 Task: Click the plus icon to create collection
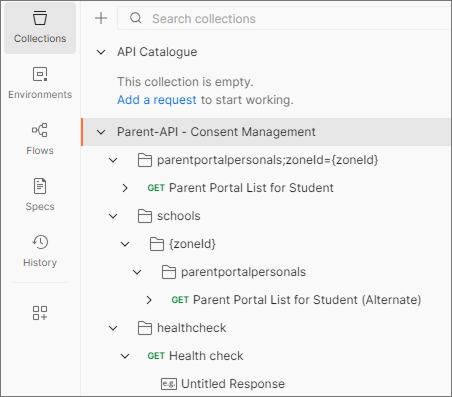101,18
